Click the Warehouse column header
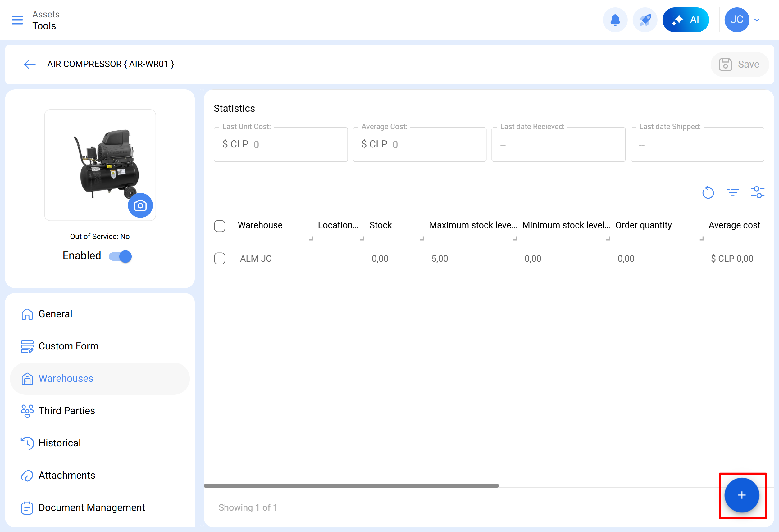 [x=260, y=225]
